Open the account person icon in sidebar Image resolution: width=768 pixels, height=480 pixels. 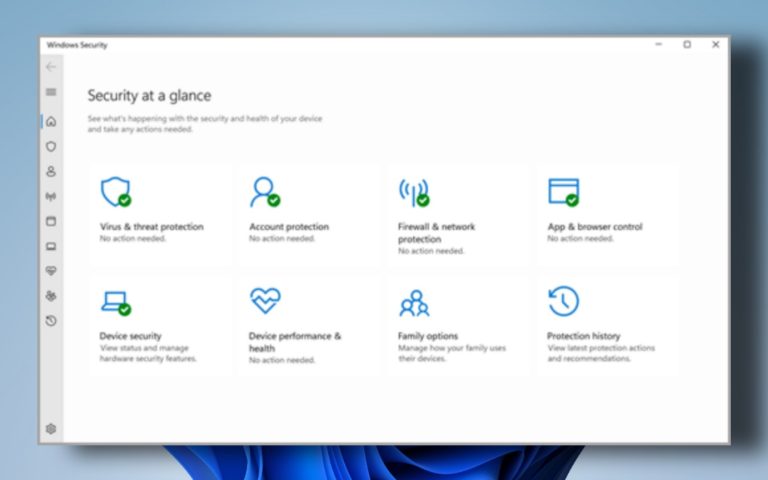coord(51,171)
